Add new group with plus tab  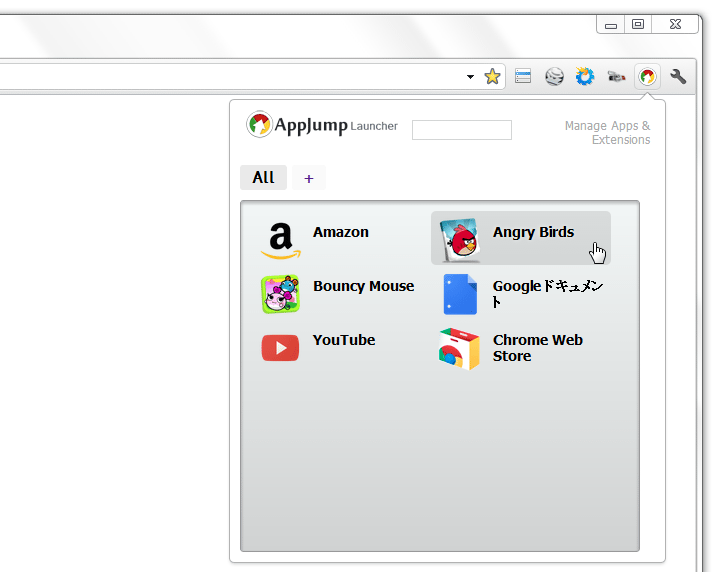pyautogui.click(x=309, y=178)
